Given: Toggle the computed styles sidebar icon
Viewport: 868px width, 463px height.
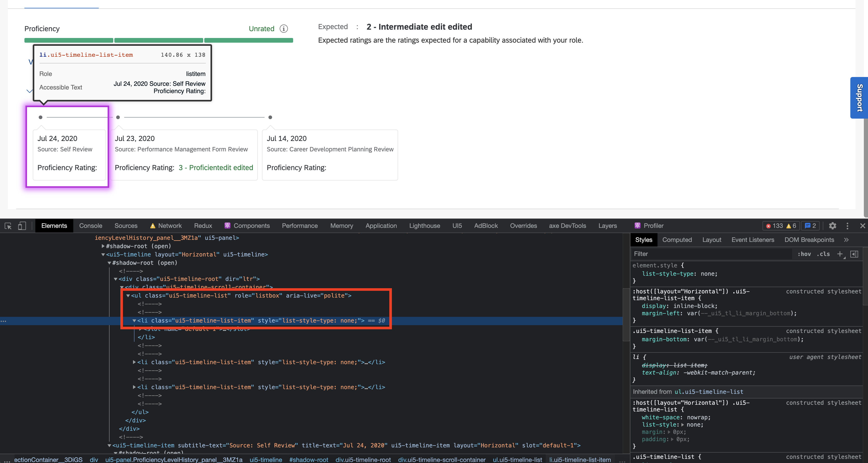Looking at the screenshot, I should pyautogui.click(x=854, y=254).
